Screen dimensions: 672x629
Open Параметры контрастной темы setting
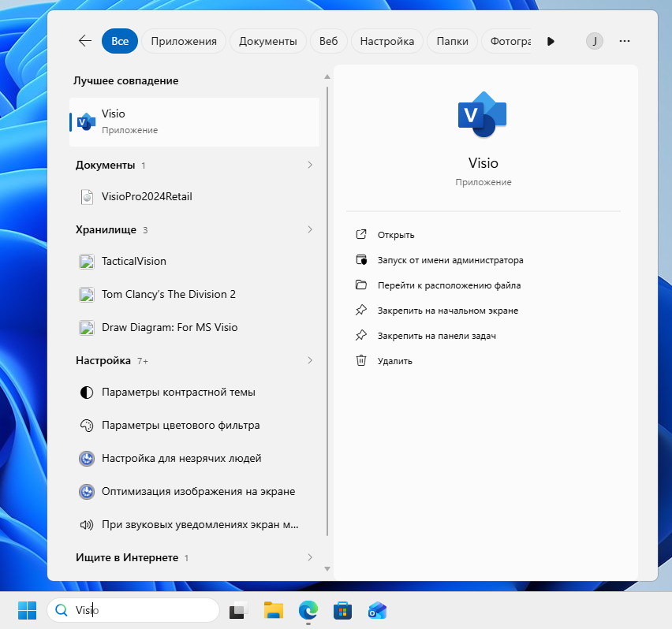click(x=195, y=393)
